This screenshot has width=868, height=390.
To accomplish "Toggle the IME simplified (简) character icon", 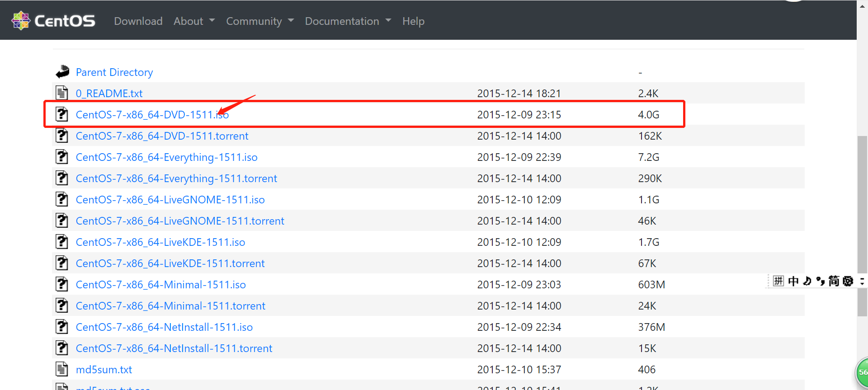I will click(834, 281).
